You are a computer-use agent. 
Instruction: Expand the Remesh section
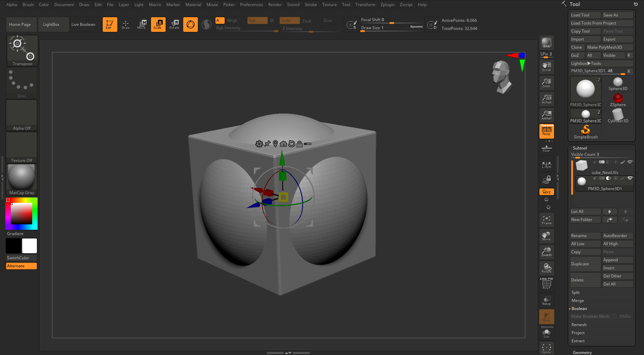(579, 325)
